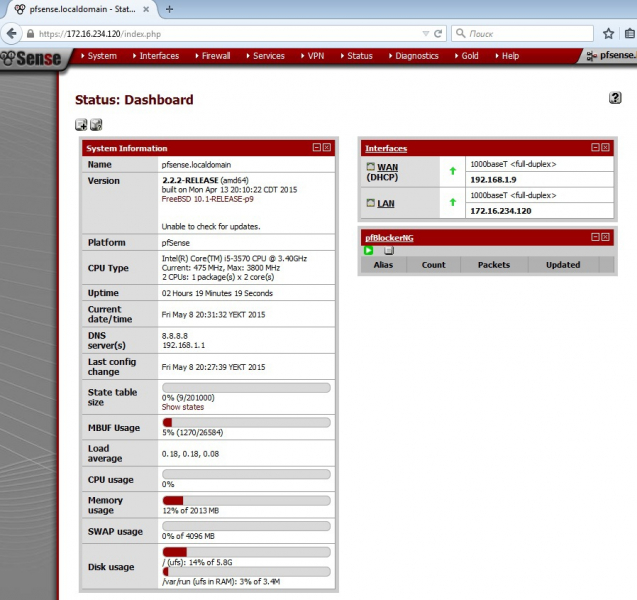Click the Show states link

pos(183,407)
